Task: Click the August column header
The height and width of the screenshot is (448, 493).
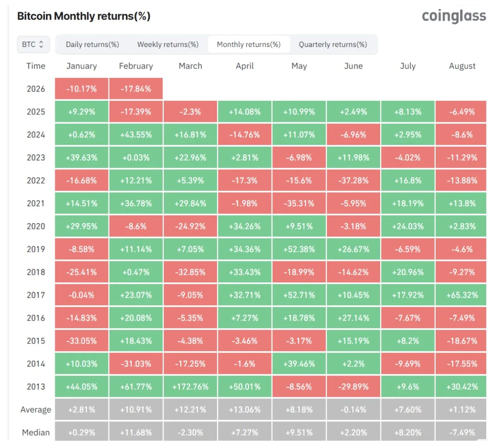Action: (x=461, y=66)
